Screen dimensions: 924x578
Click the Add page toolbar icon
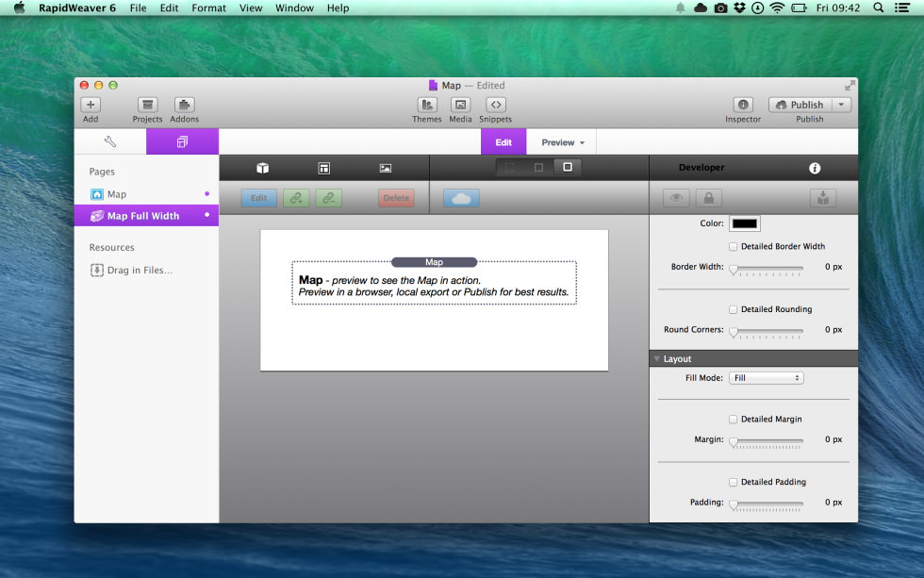(91, 105)
